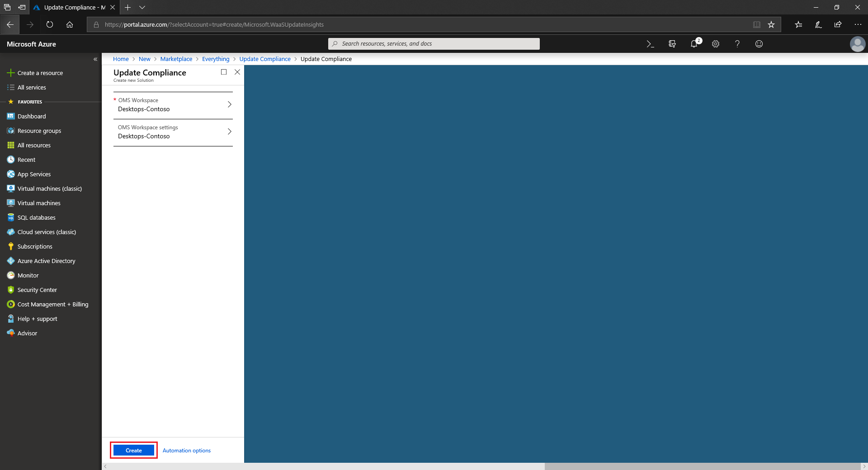The image size is (868, 470).
Task: Click the horizontal scrollbar right arrow
Action: point(864,466)
